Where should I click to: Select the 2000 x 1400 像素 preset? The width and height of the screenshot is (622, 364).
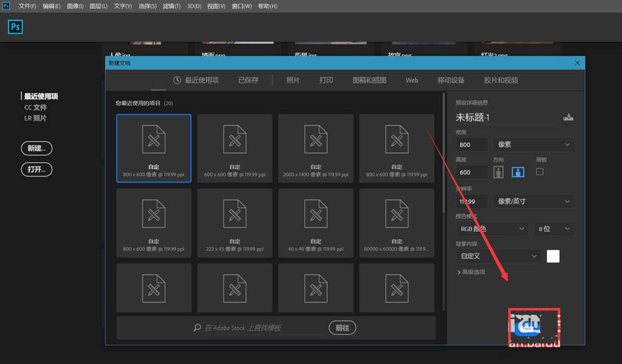tap(316, 148)
